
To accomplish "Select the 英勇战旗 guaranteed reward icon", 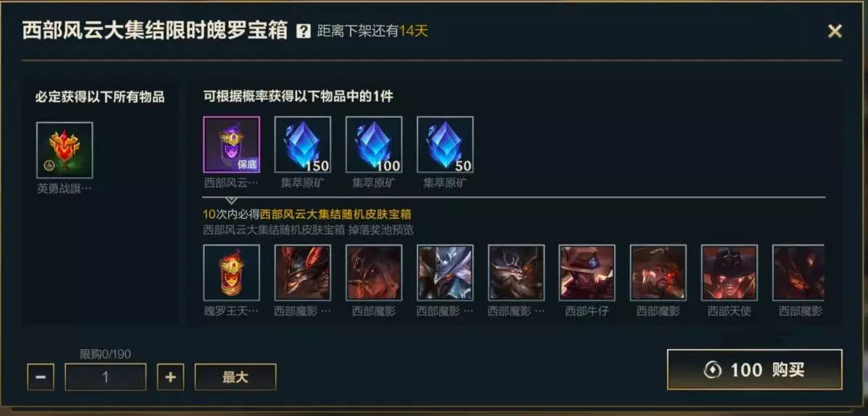I will (65, 150).
